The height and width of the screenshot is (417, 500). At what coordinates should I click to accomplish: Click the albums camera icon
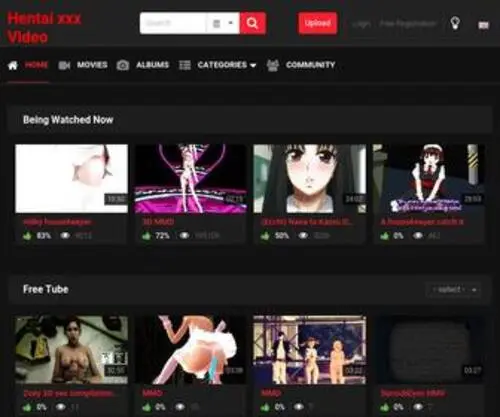123,65
